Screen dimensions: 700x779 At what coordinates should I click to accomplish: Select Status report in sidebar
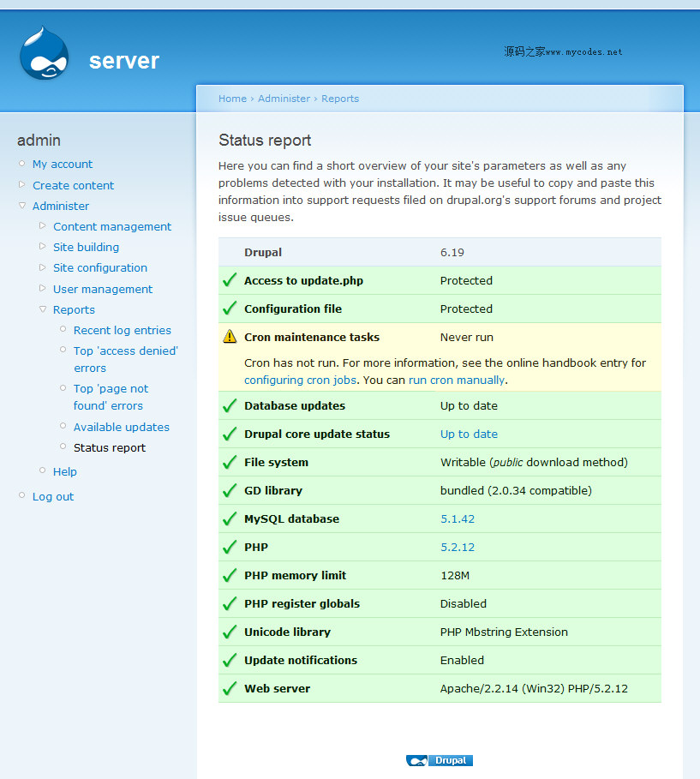(110, 447)
